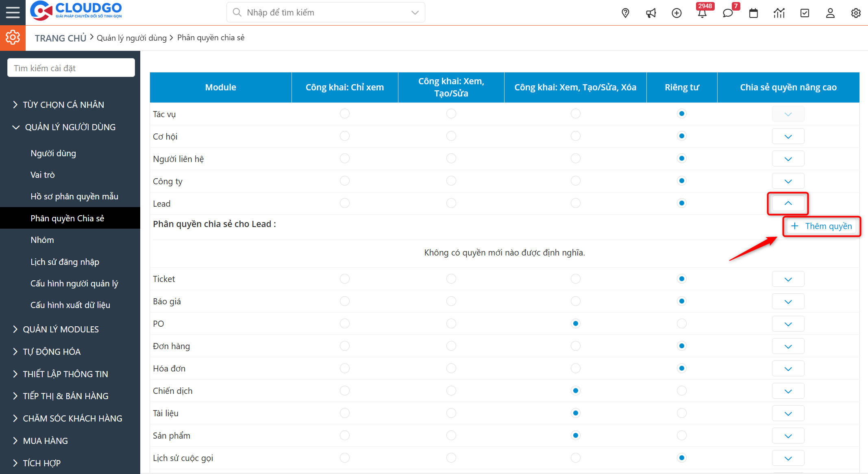Open the calendar icon in the top bar
Viewport: 868px width, 474px height.
753,13
